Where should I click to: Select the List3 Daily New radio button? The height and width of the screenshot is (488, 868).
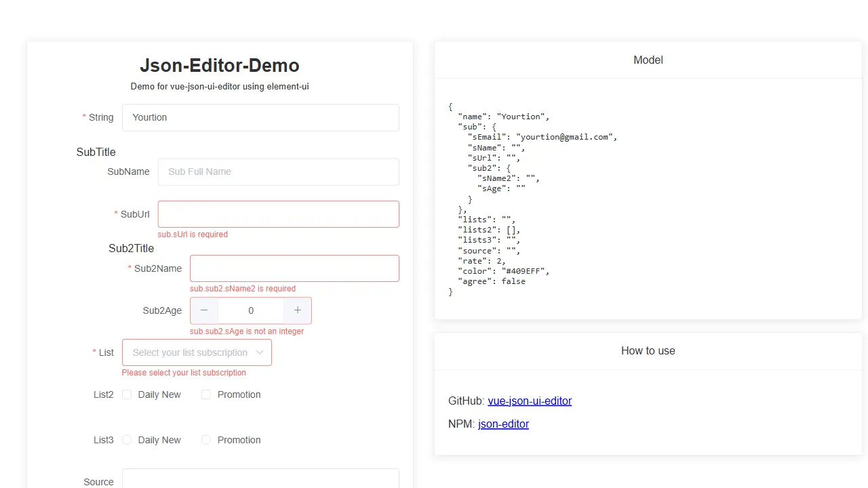click(127, 440)
